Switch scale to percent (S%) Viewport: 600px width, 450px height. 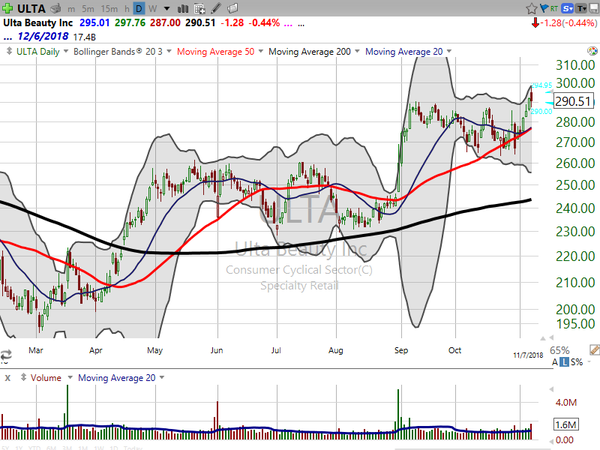577,362
